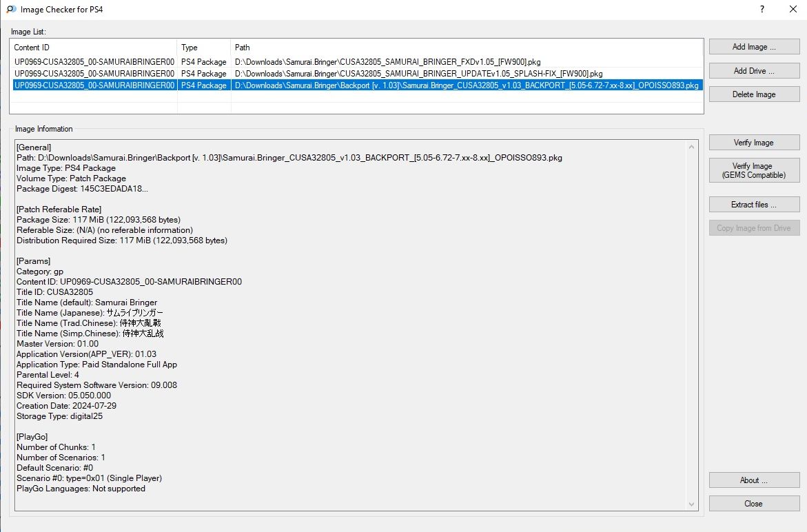Select the FXDv1.05 package row
The image size is (807, 532).
pyautogui.click(x=357, y=62)
